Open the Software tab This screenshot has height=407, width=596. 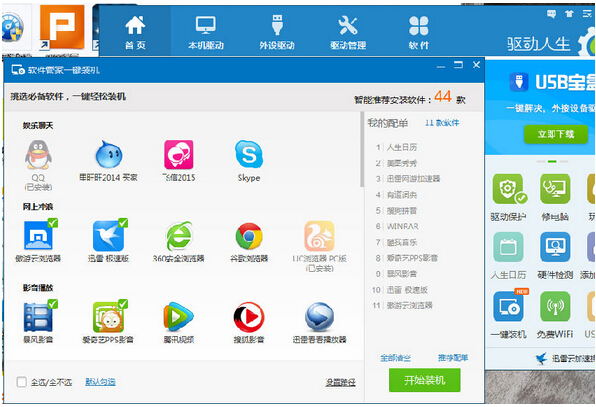point(418,32)
